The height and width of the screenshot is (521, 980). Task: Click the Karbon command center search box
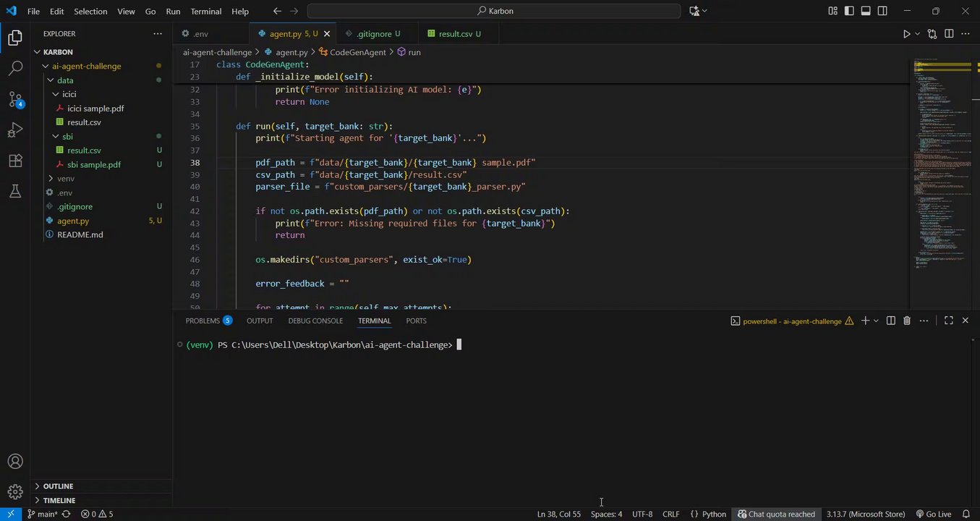point(494,11)
